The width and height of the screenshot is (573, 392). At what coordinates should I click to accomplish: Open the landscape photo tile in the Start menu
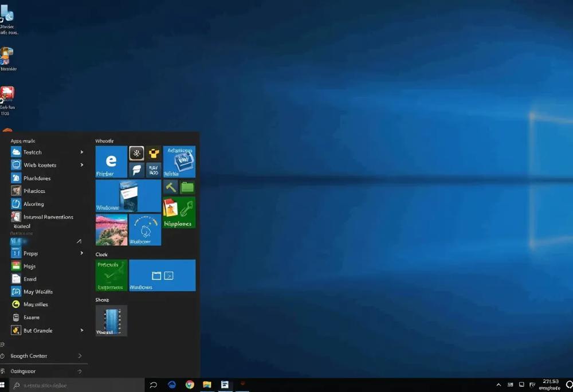111,229
